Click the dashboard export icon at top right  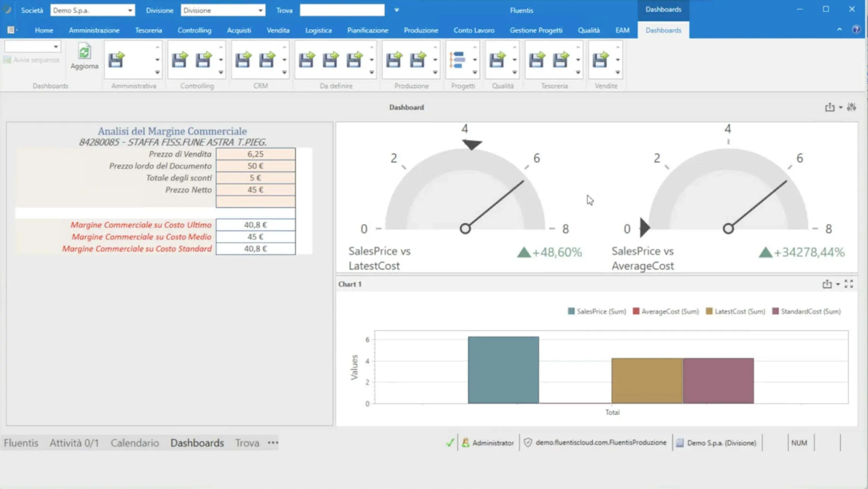830,107
